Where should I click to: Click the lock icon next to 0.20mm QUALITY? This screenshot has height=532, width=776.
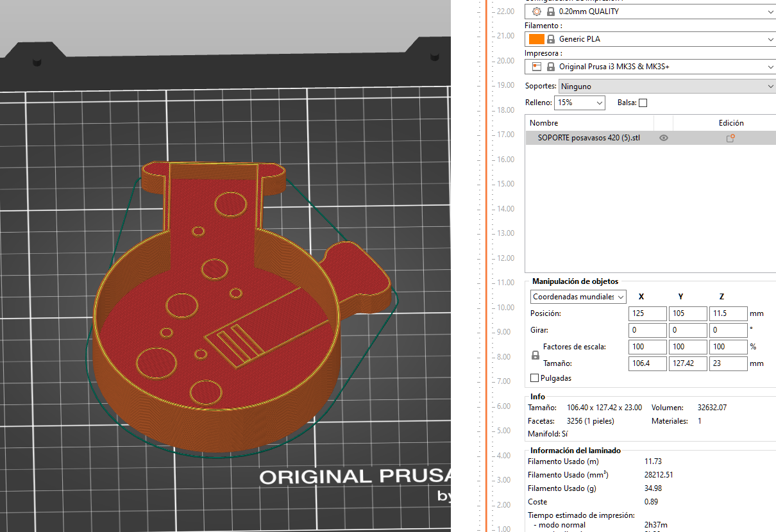click(551, 12)
